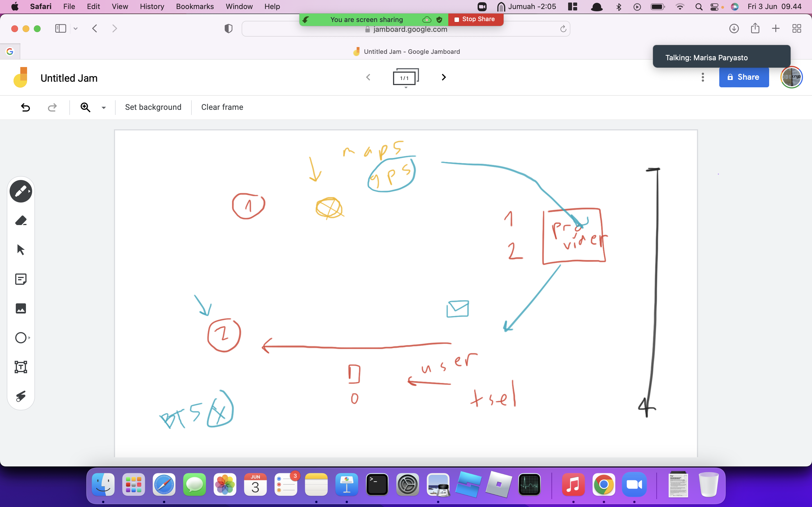Select the Pen drawing tool
The image size is (812, 507).
tap(21, 192)
